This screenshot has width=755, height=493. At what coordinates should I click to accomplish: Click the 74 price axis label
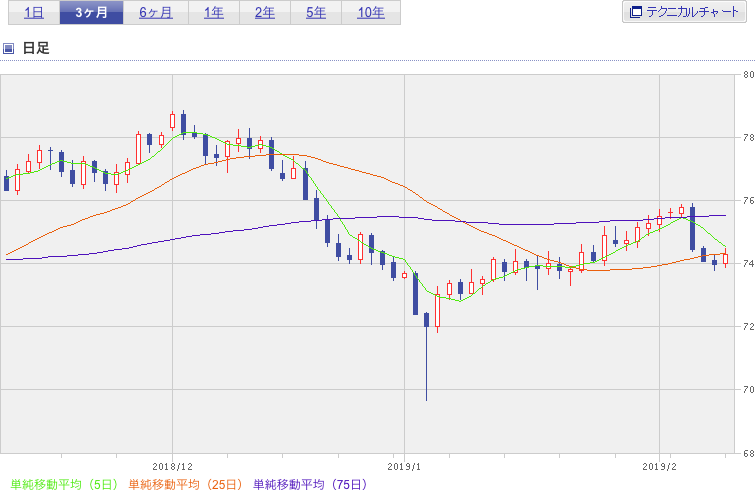click(748, 263)
